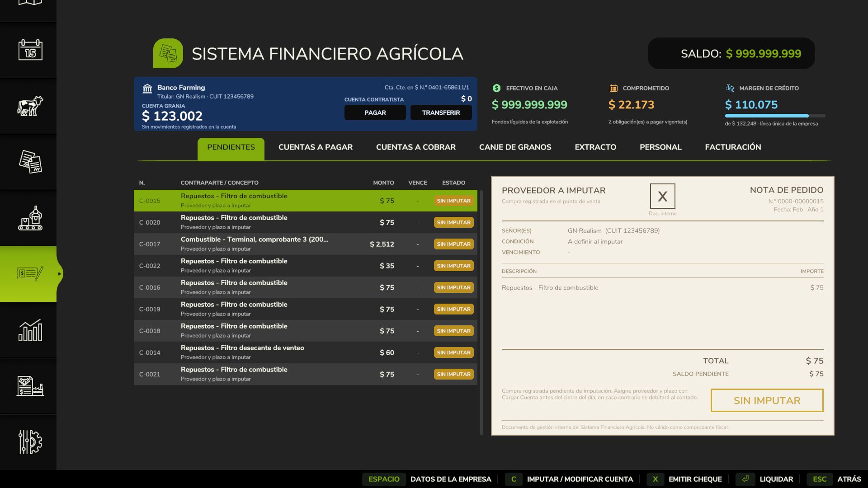Open the production chain sidebar icon

point(30,218)
